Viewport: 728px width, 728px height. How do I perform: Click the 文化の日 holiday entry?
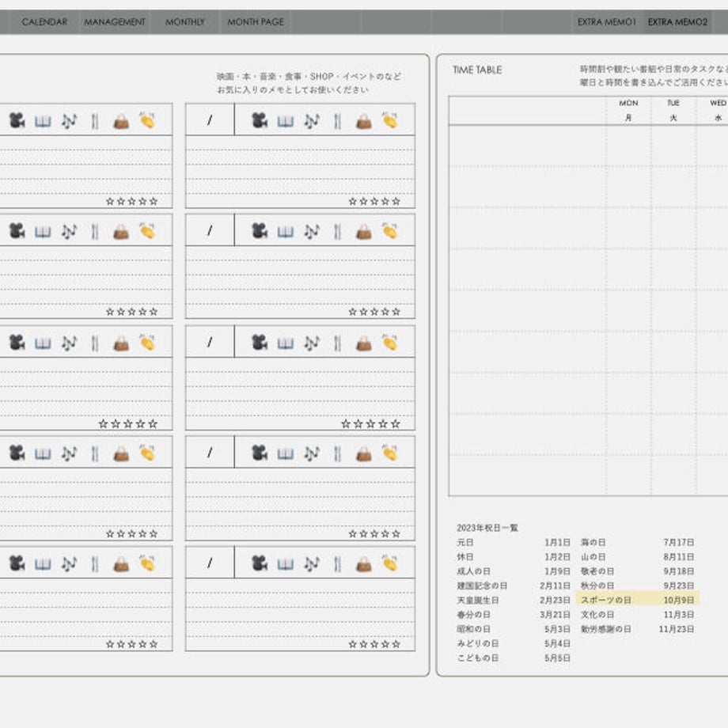[x=597, y=615]
